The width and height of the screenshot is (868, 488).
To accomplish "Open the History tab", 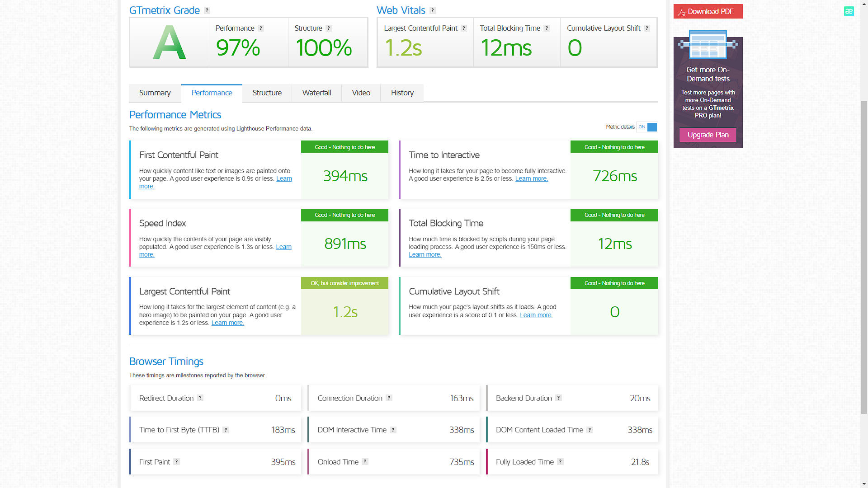I will 402,93.
